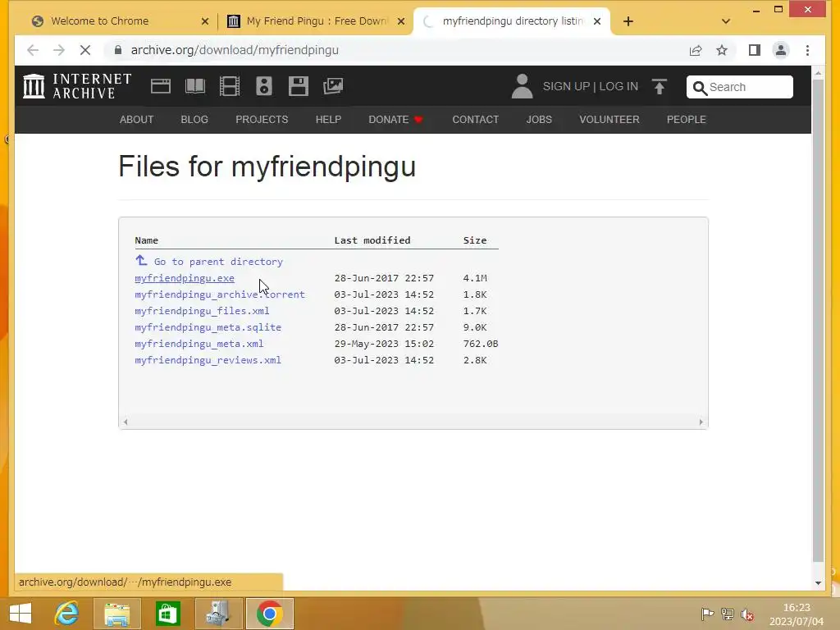Open the BLOG menu item
The height and width of the screenshot is (630, 840).
pos(194,120)
